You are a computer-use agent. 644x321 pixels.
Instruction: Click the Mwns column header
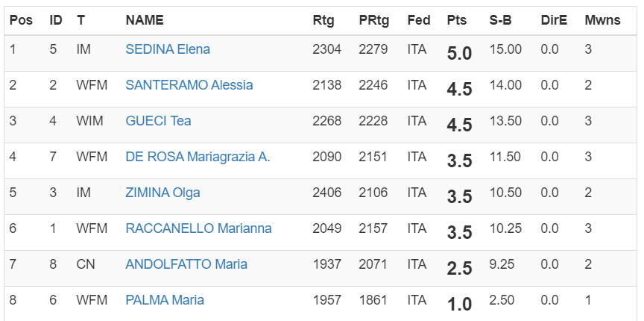(x=602, y=20)
